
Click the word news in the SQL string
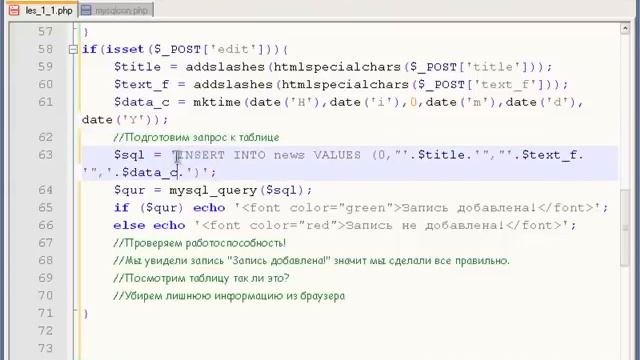tap(289, 155)
